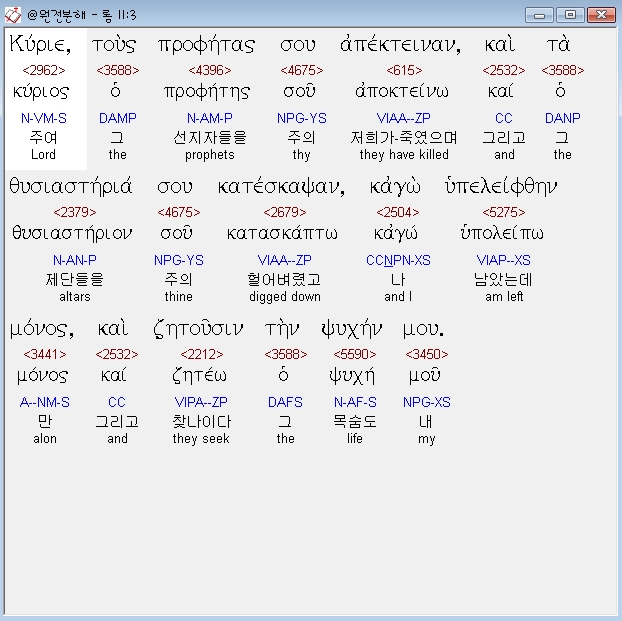Click the parsing code DAMP
This screenshot has height=621, width=622.
tap(118, 118)
